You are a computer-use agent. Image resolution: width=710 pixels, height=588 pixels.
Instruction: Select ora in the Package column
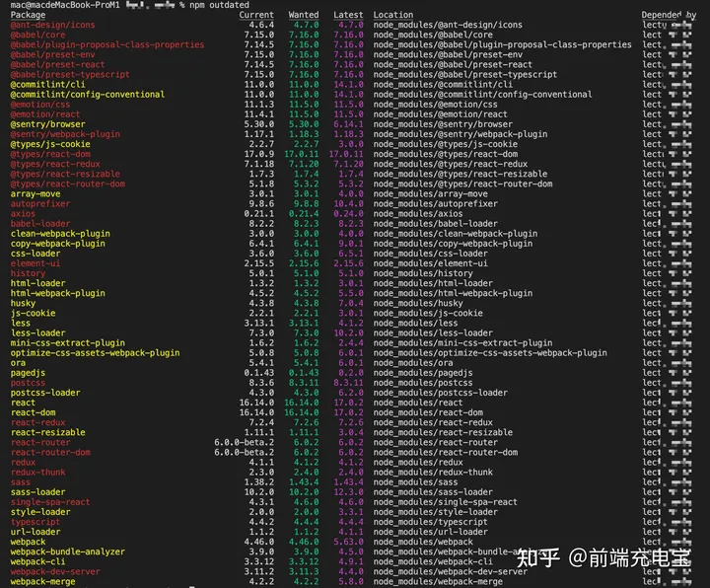click(18, 364)
